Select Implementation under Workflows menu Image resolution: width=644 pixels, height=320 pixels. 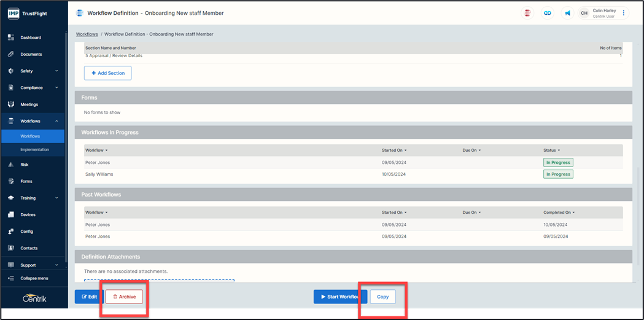coord(34,149)
